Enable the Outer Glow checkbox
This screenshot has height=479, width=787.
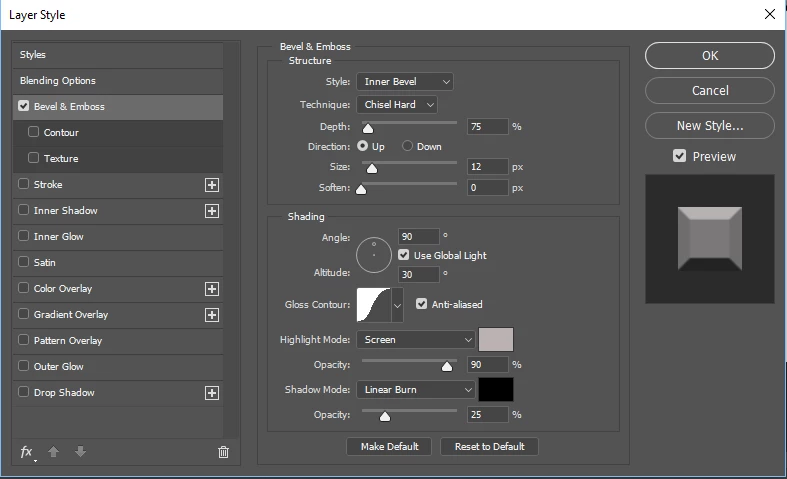(x=23, y=366)
